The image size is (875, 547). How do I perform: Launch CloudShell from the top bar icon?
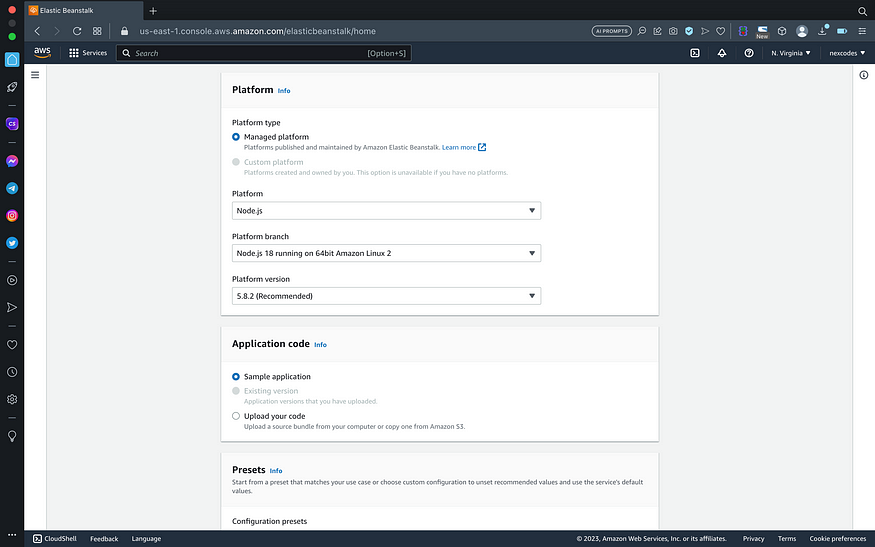pyautogui.click(x=695, y=53)
